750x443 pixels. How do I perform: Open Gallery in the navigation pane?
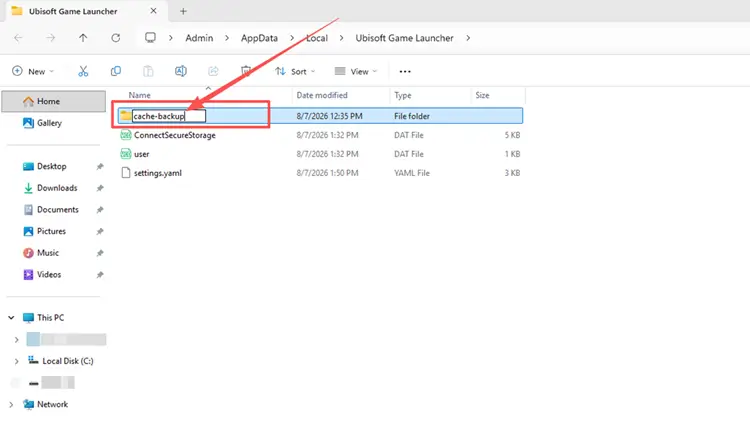tap(49, 123)
